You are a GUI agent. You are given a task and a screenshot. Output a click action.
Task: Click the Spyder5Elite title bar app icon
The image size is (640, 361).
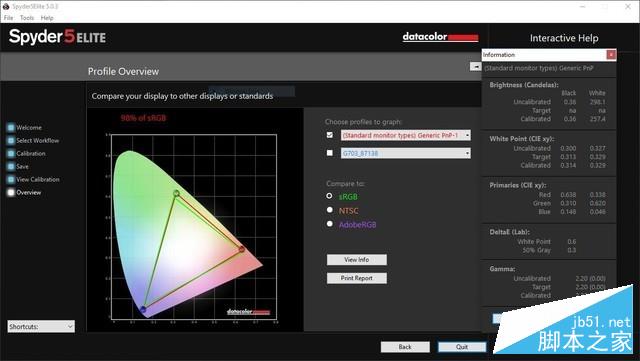point(6,7)
